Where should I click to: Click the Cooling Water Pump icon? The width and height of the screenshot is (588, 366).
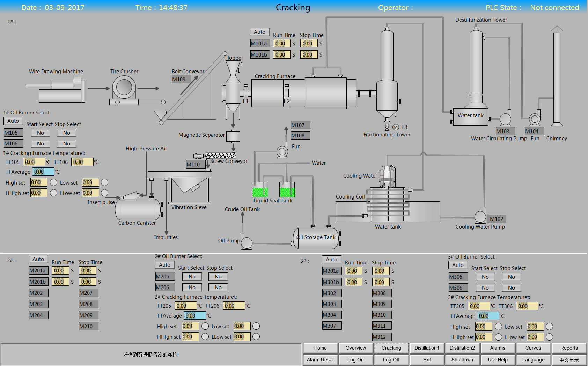(x=480, y=217)
